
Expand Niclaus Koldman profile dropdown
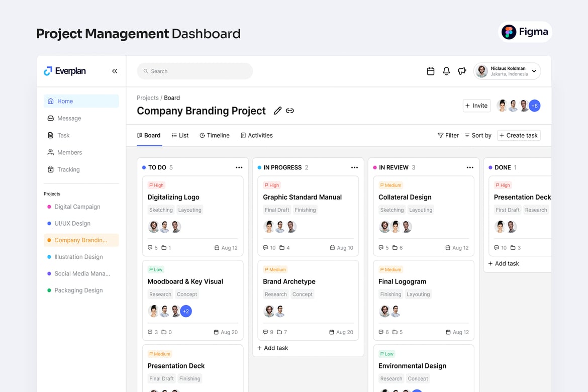tap(534, 71)
